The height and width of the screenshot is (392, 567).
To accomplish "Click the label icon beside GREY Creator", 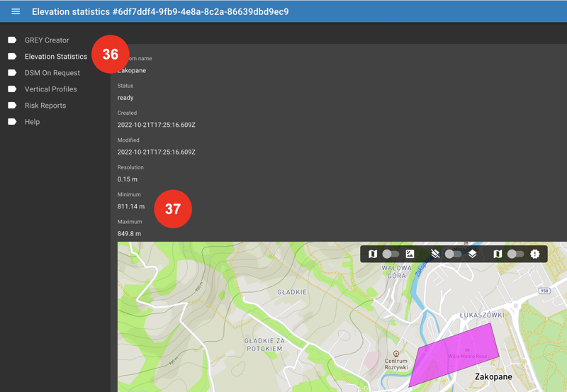I will click(12, 40).
